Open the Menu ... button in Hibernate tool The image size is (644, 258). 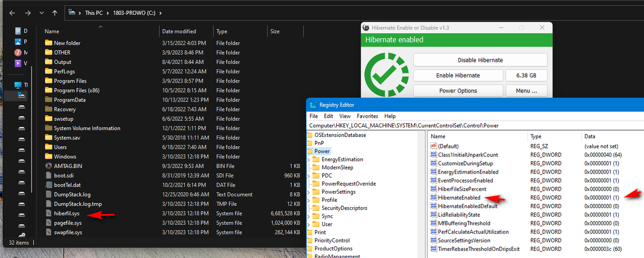526,91
